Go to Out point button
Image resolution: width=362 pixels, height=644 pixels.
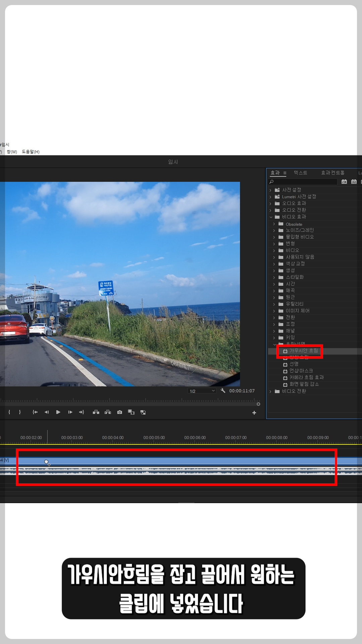[81, 412]
